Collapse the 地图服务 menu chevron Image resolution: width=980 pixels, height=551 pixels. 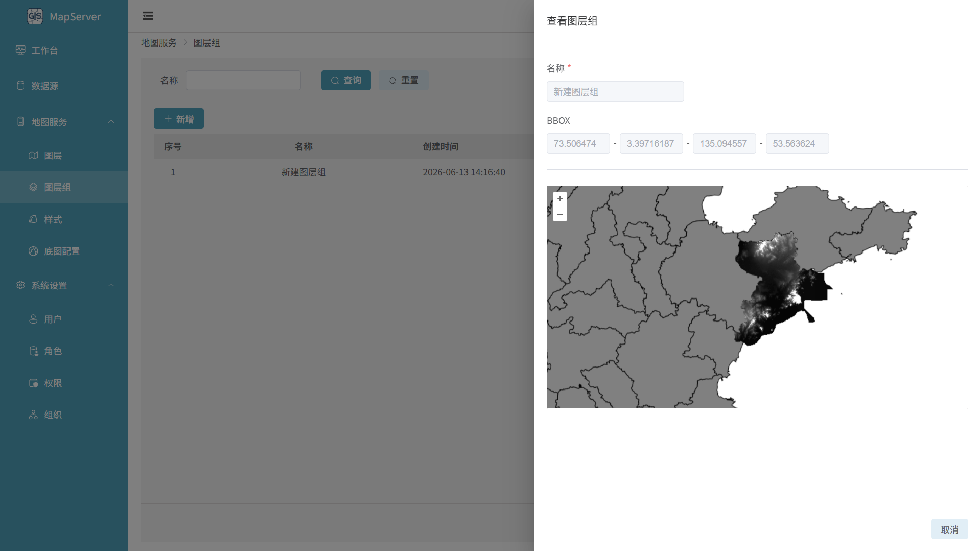tap(111, 121)
